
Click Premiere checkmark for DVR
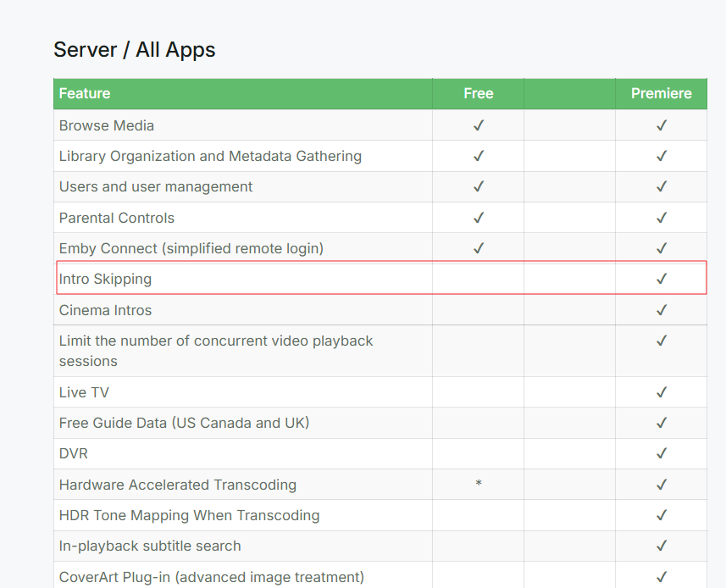pyautogui.click(x=661, y=453)
